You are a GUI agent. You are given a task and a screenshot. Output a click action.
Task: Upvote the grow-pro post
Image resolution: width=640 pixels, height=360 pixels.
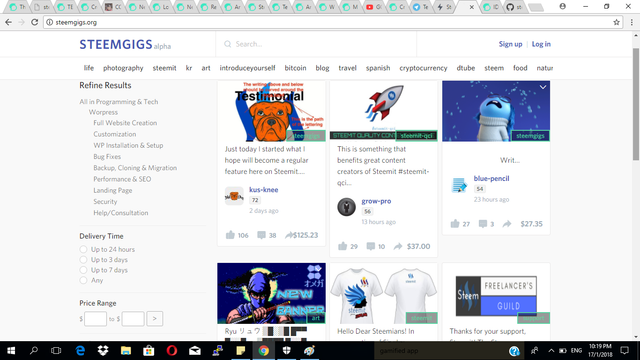(x=342, y=246)
